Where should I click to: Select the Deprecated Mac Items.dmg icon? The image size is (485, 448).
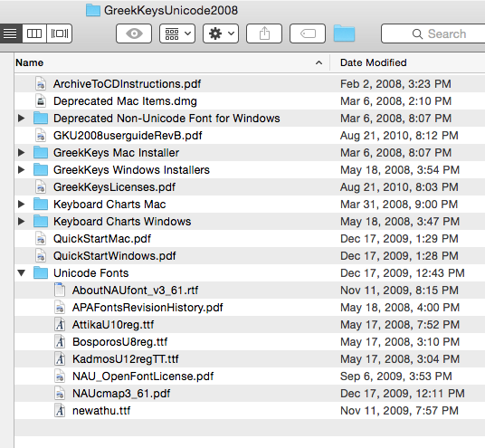point(41,101)
